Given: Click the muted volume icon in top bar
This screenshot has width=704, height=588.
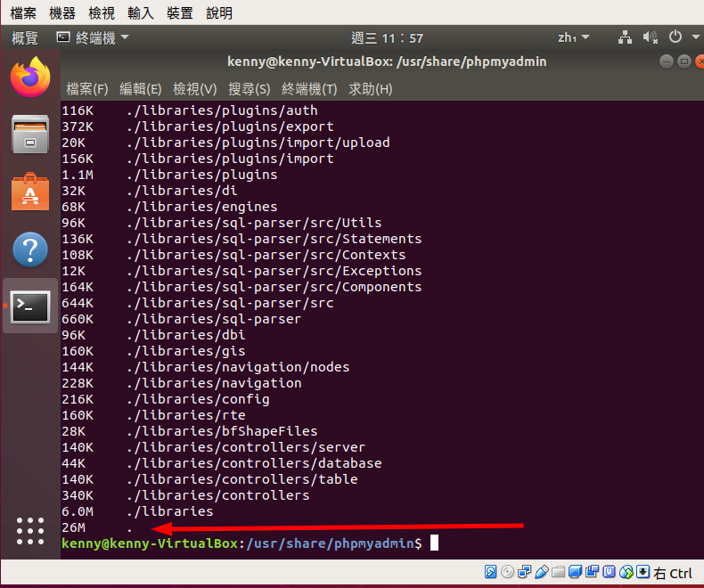Looking at the screenshot, I should [x=651, y=37].
